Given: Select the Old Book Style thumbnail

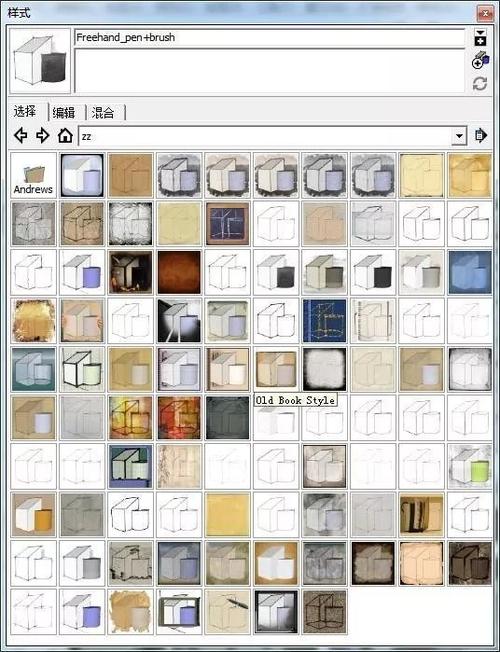Looking at the screenshot, I should click(276, 369).
